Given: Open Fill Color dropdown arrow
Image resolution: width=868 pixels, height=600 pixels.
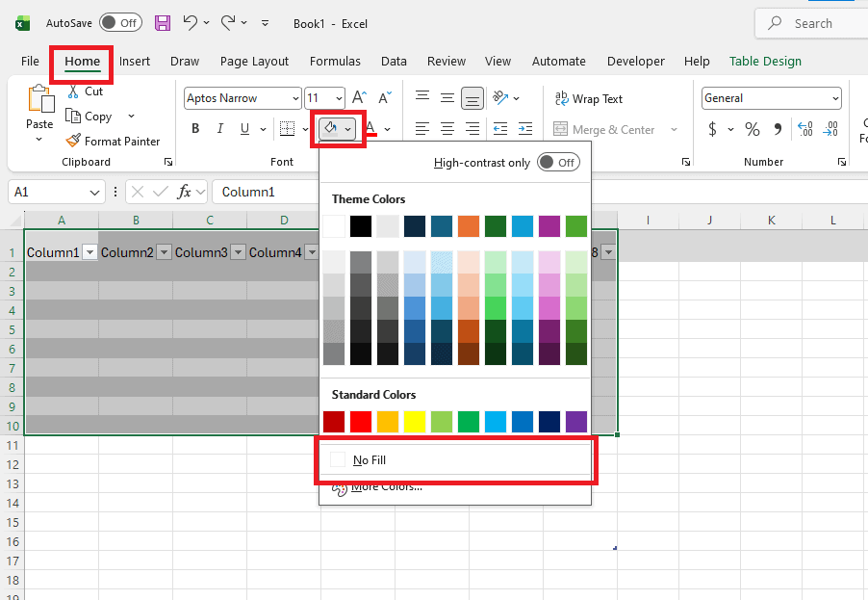Looking at the screenshot, I should (x=347, y=128).
